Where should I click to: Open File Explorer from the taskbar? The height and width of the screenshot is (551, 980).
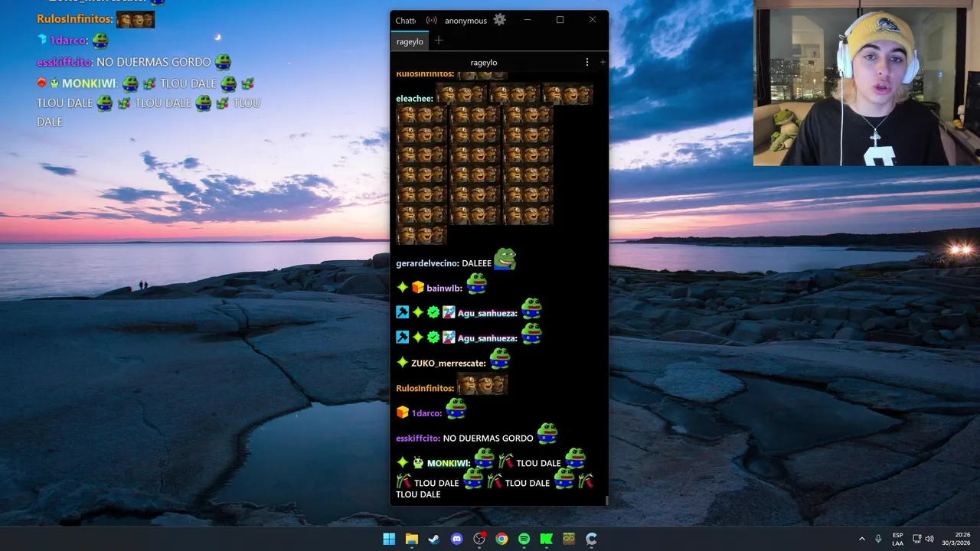click(x=411, y=539)
